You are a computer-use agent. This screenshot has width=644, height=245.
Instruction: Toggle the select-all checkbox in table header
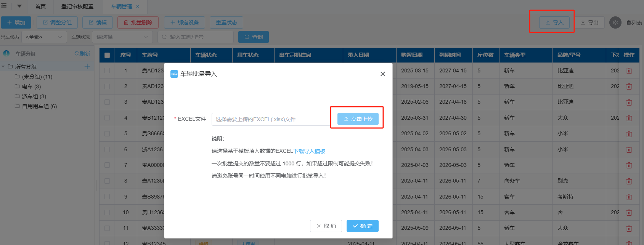tap(107, 55)
